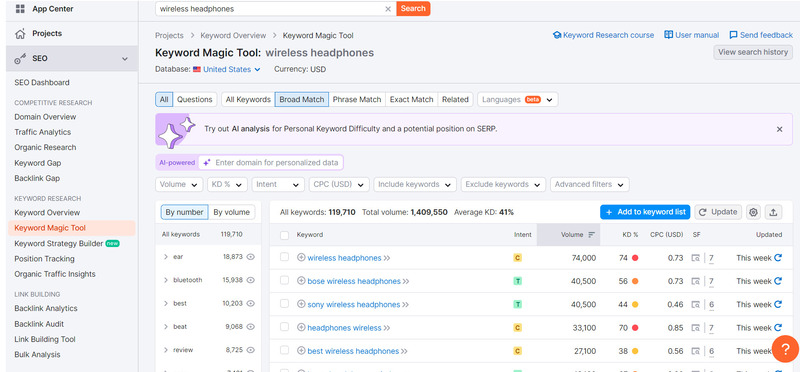Refresh the wireless headphones row data

click(778, 258)
